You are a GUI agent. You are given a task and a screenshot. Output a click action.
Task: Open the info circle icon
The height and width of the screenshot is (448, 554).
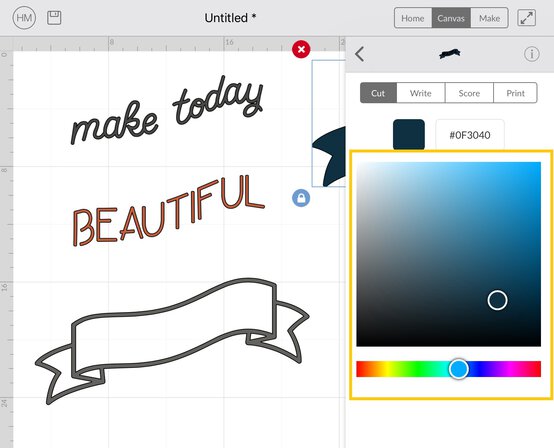[x=531, y=54]
